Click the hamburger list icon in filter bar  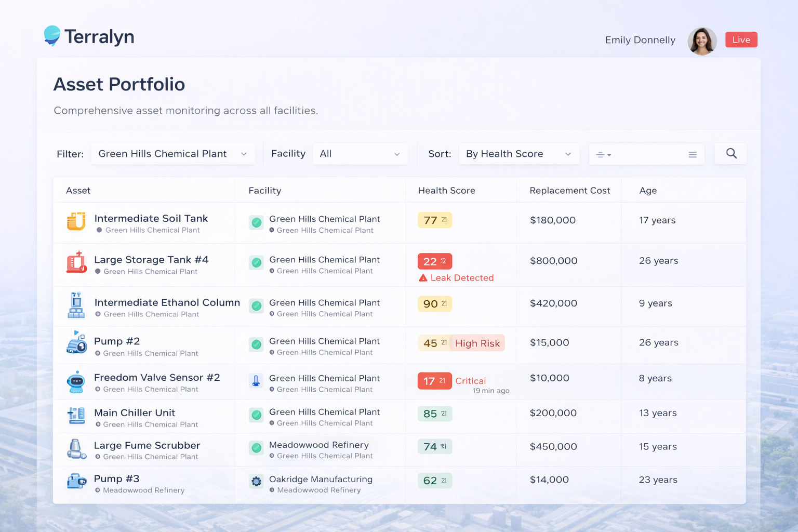[x=693, y=154]
